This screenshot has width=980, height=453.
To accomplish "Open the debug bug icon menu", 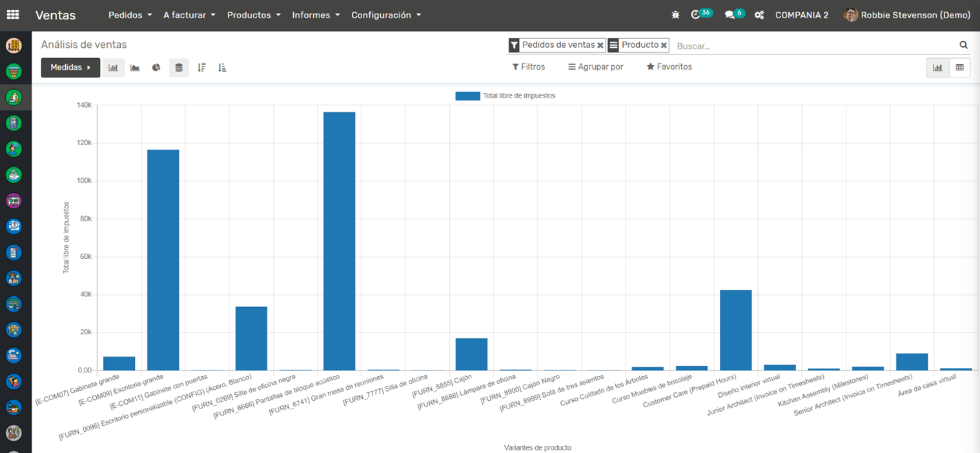I will click(675, 15).
